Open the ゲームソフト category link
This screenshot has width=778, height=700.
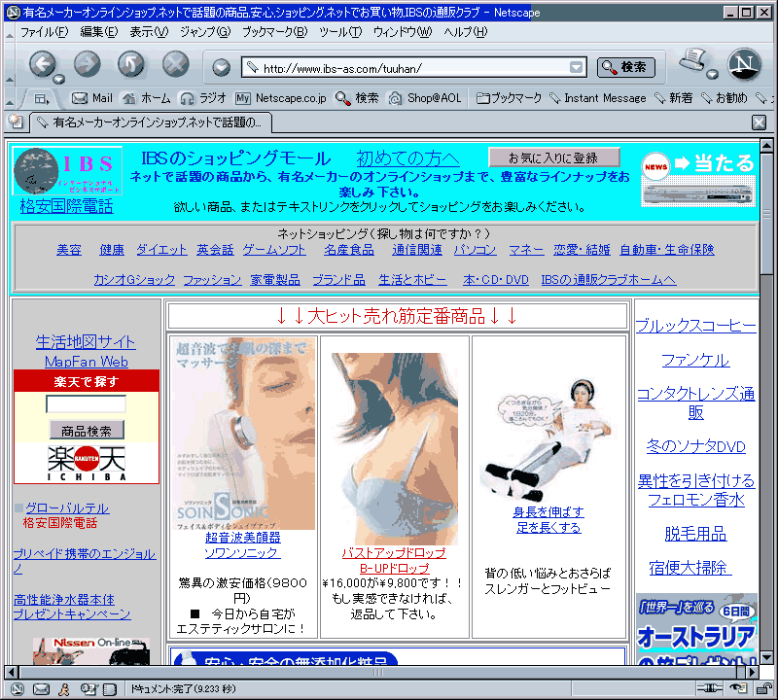point(274,250)
